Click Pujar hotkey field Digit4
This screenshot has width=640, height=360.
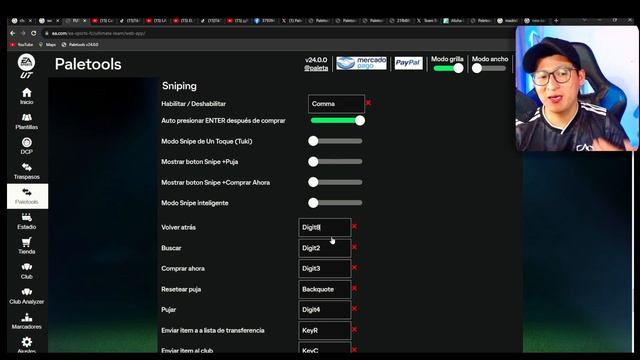click(x=325, y=310)
